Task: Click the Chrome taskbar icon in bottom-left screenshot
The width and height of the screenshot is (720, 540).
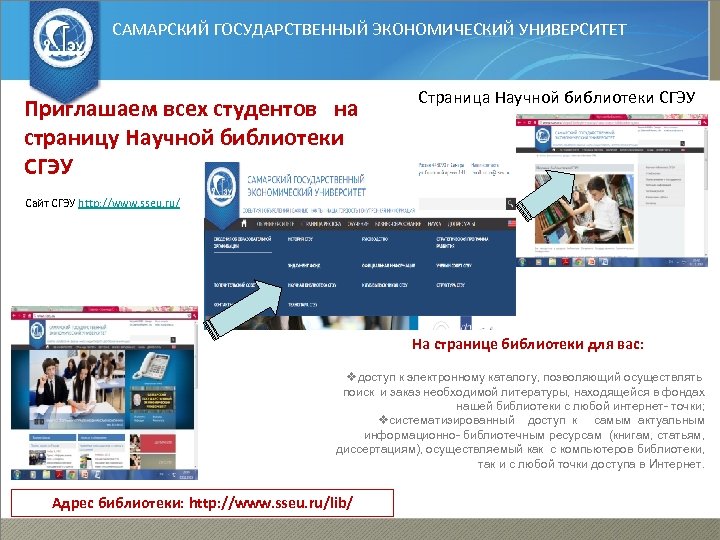Action: [72, 474]
